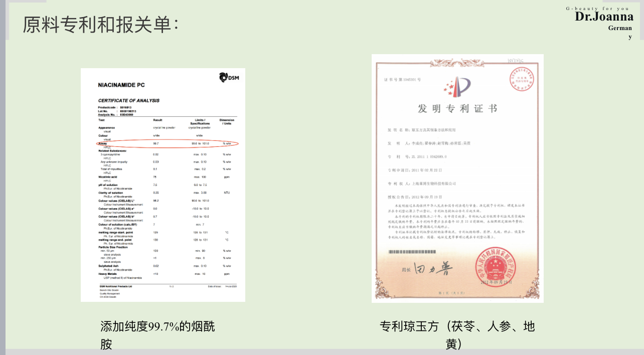
Task: Click the Dr.Joanna brand logo
Action: 604,17
